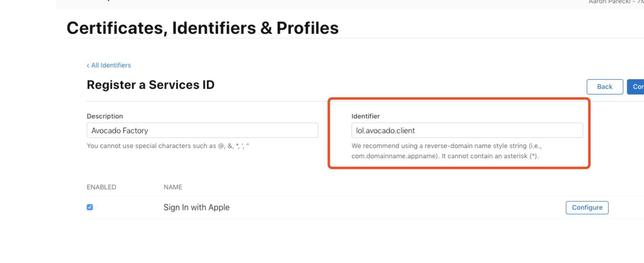Click the ENABLED column header
The image size is (644, 263).
pos(101,187)
